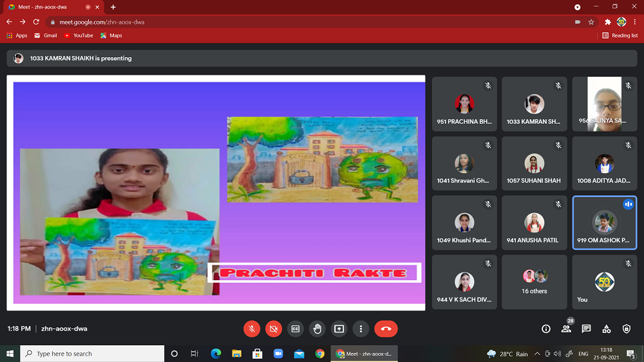Image resolution: width=644 pixels, height=362 pixels.
Task: Raise hand in the meeting
Action: coord(317,329)
